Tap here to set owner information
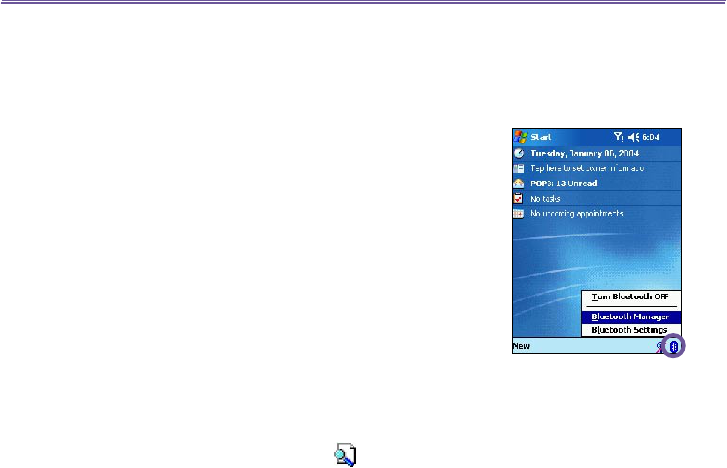Screen dimensions: 727x468 [x=587, y=168]
